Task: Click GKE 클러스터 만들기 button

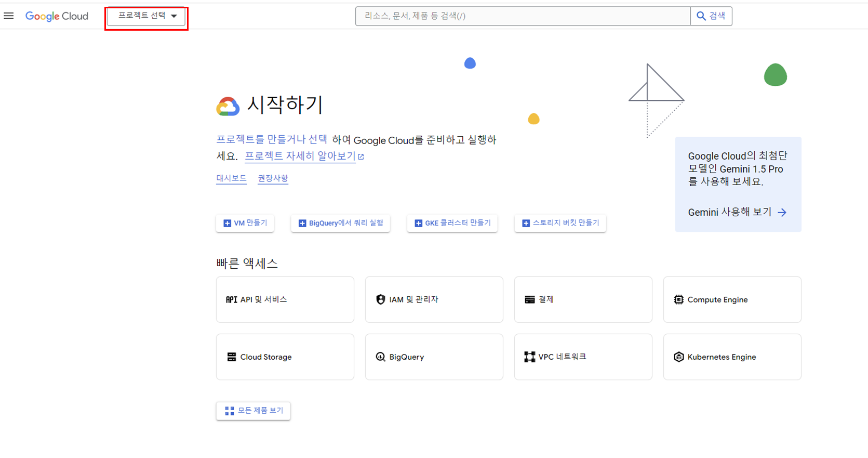Action: coord(452,223)
